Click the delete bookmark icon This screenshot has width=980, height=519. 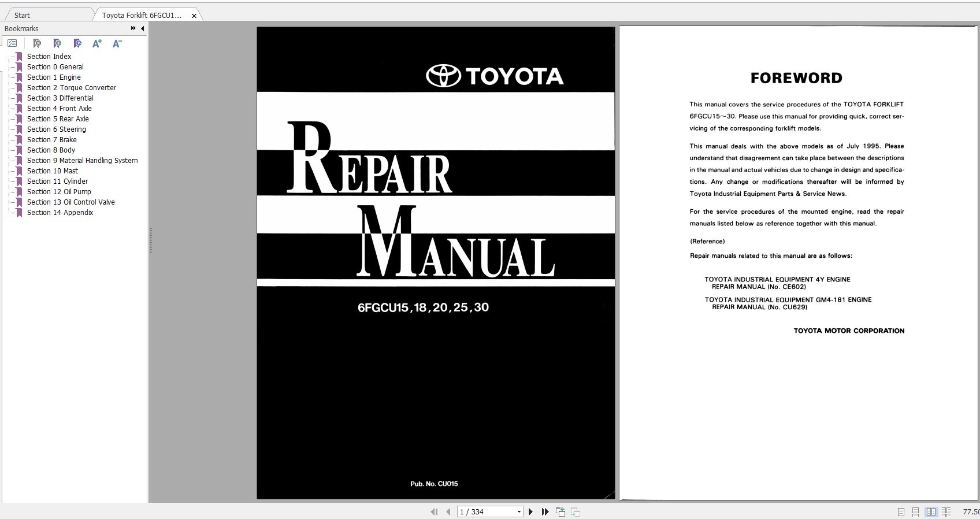click(x=37, y=43)
